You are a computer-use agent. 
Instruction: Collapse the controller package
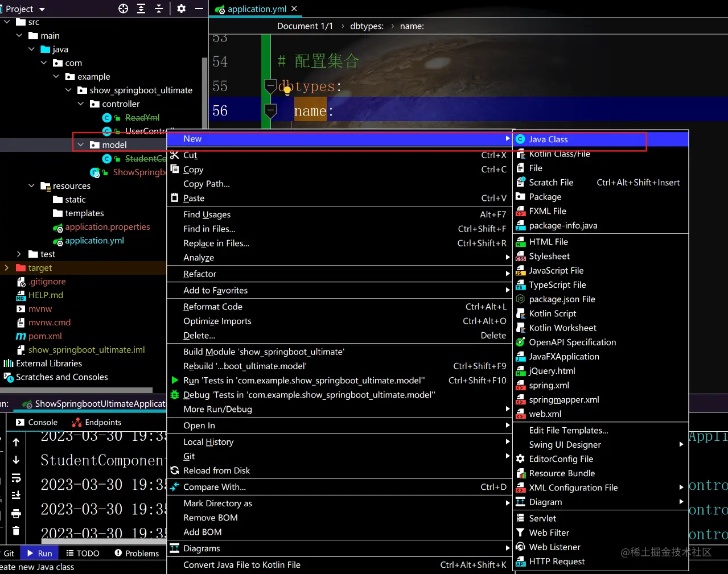tap(81, 104)
